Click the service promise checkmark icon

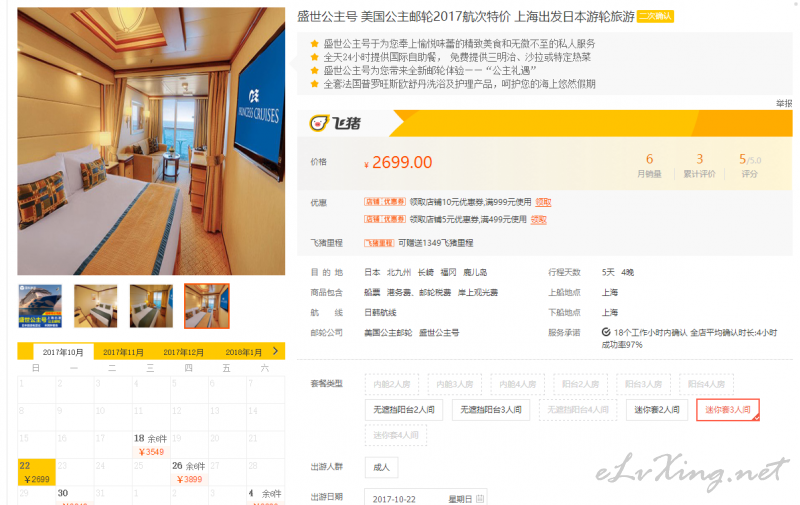pos(606,332)
